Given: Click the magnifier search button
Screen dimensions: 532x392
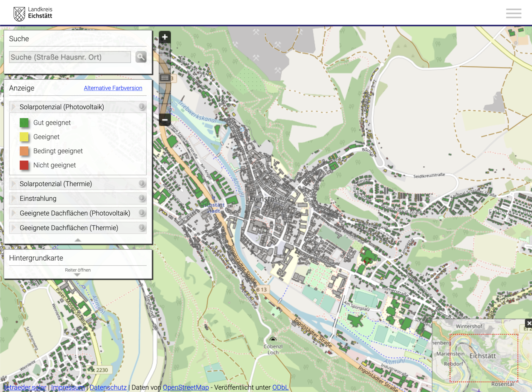Looking at the screenshot, I should point(141,57).
